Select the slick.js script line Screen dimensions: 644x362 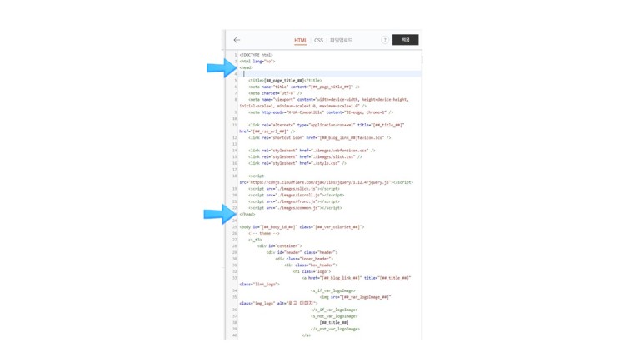(294, 189)
